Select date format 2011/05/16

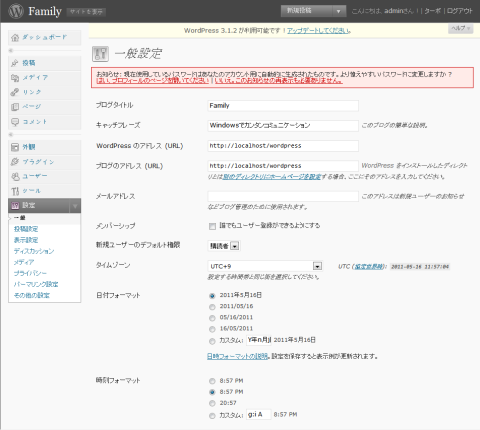(x=212, y=307)
